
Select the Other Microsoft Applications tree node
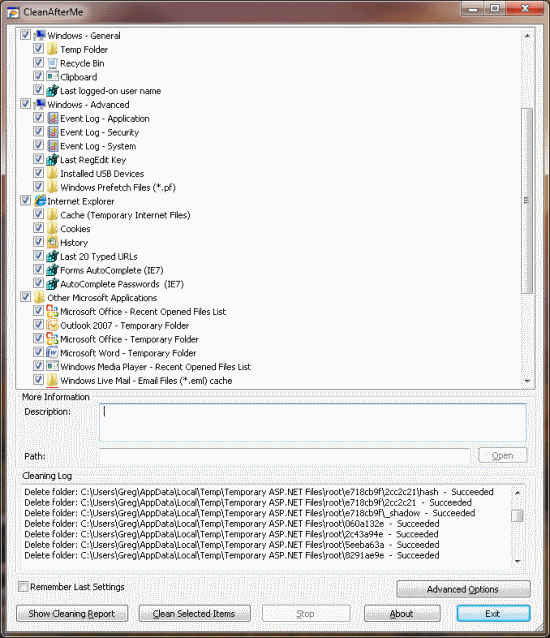click(x=102, y=298)
